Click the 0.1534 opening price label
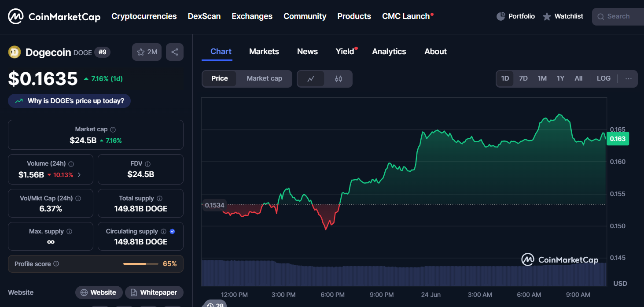 [214, 205]
